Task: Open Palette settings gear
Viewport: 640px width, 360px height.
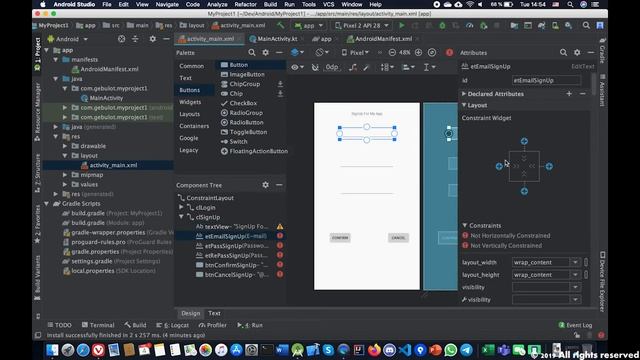Action: coord(266,53)
